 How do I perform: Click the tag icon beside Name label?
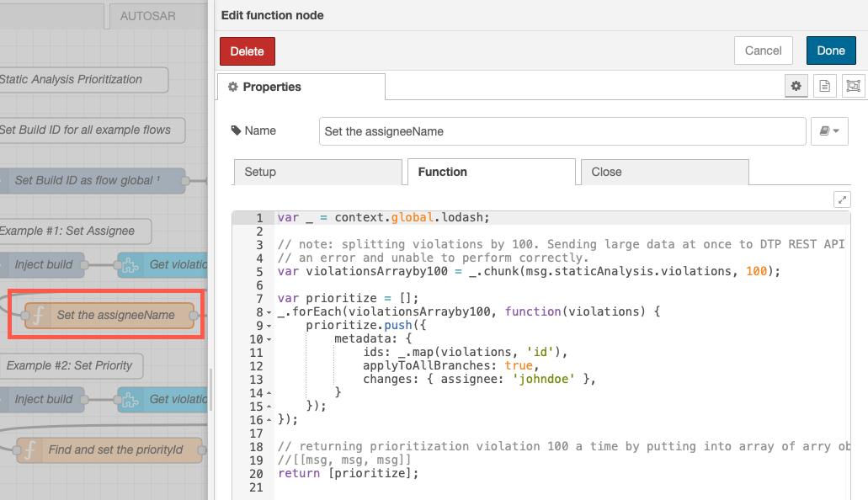237,130
